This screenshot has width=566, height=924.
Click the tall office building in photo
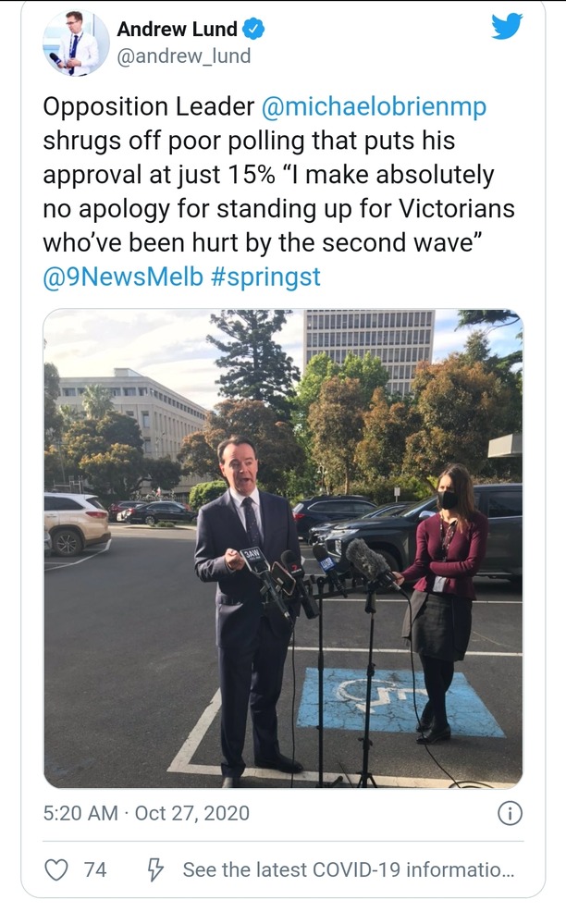[369, 349]
